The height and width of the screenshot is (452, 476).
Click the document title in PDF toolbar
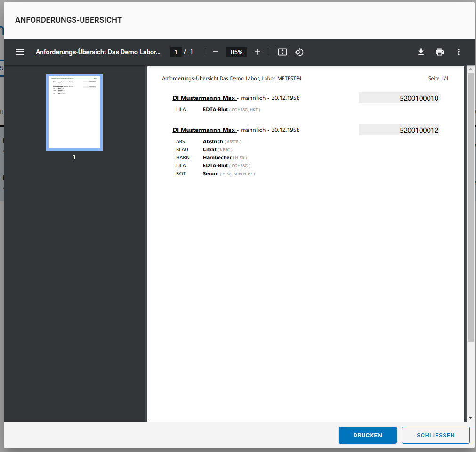[x=98, y=52]
